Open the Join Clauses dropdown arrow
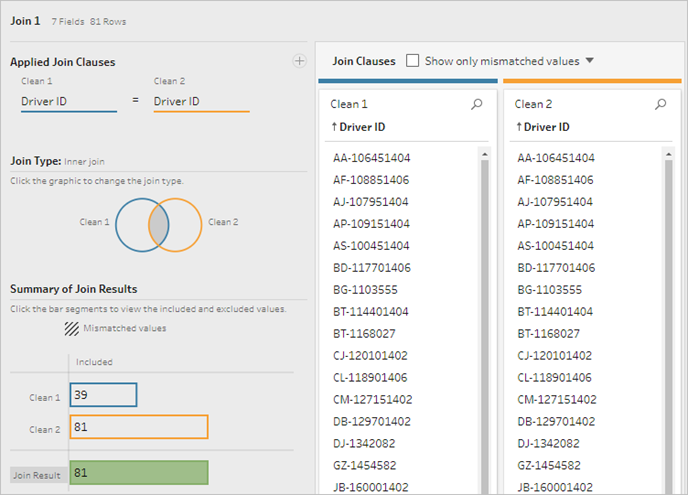 [x=590, y=60]
